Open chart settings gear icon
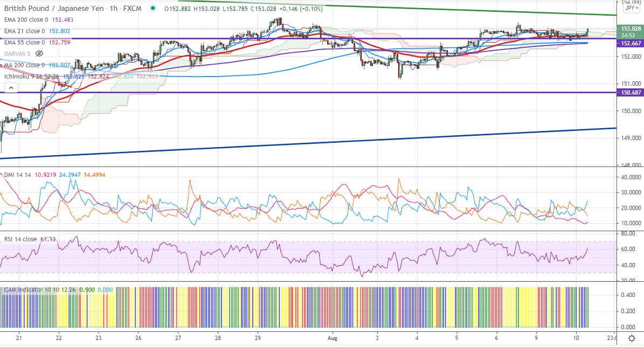644x347 pixels. [x=631, y=338]
